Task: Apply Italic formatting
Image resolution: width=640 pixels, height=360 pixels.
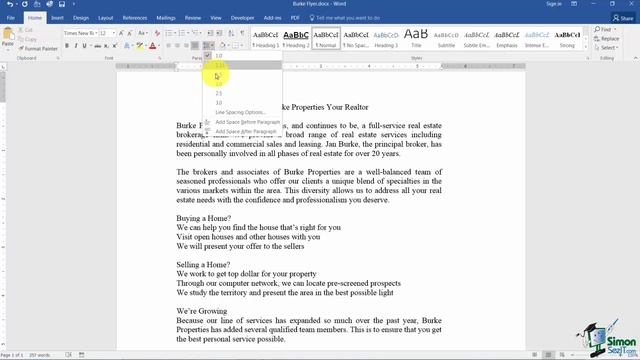Action: pyautogui.click(x=76, y=46)
